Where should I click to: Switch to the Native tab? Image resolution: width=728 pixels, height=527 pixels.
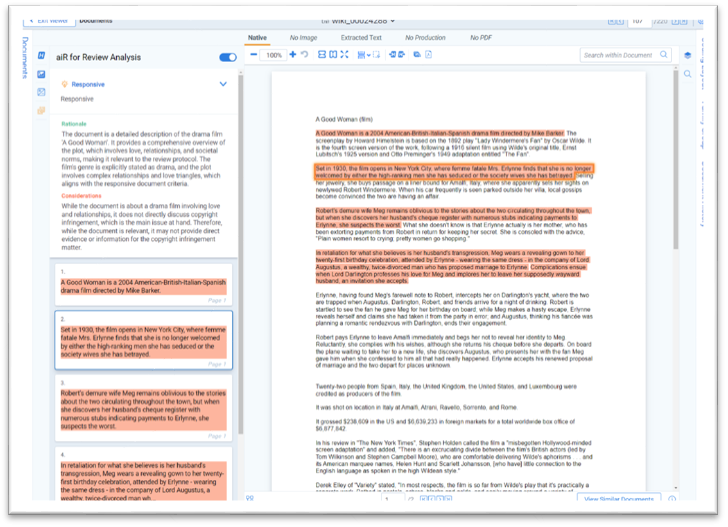click(x=257, y=38)
